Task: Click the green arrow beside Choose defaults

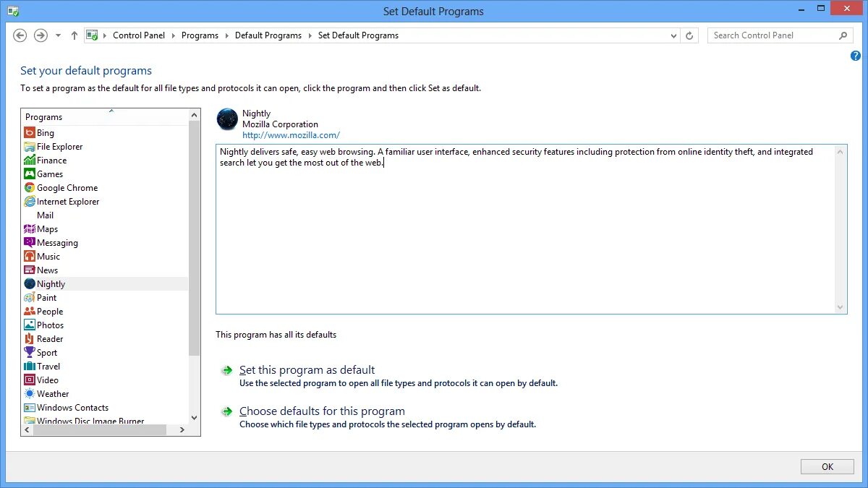Action: click(227, 412)
